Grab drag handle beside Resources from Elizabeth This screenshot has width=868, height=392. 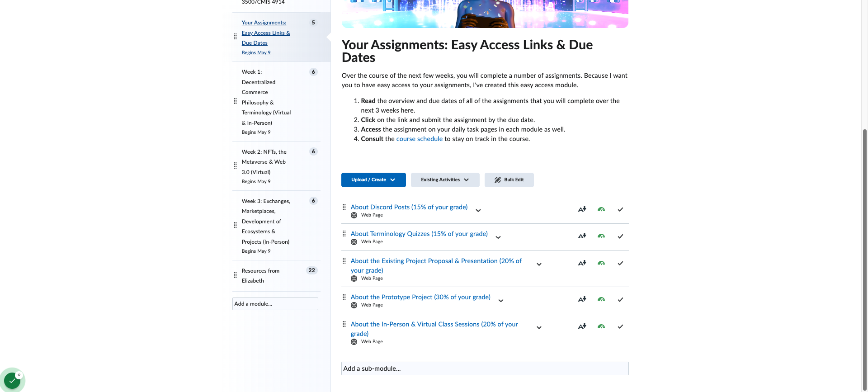click(235, 275)
